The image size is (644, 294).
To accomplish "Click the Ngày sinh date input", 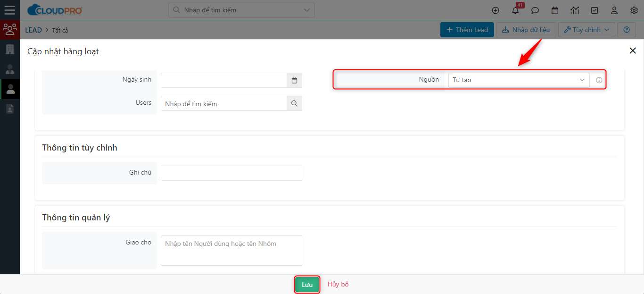I will coord(224,80).
